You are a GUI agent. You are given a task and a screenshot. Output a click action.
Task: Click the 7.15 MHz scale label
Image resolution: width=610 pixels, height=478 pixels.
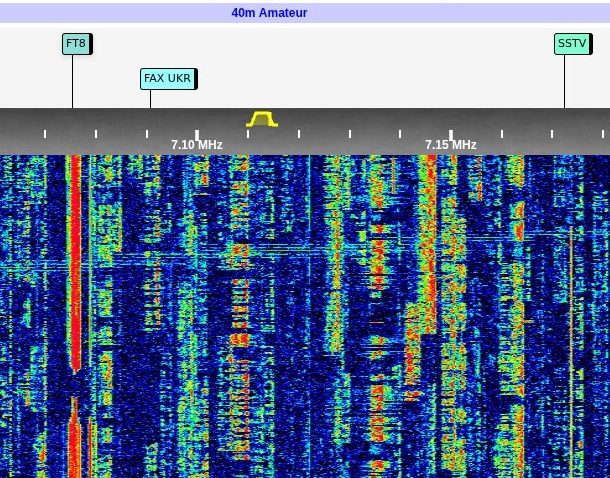450,145
